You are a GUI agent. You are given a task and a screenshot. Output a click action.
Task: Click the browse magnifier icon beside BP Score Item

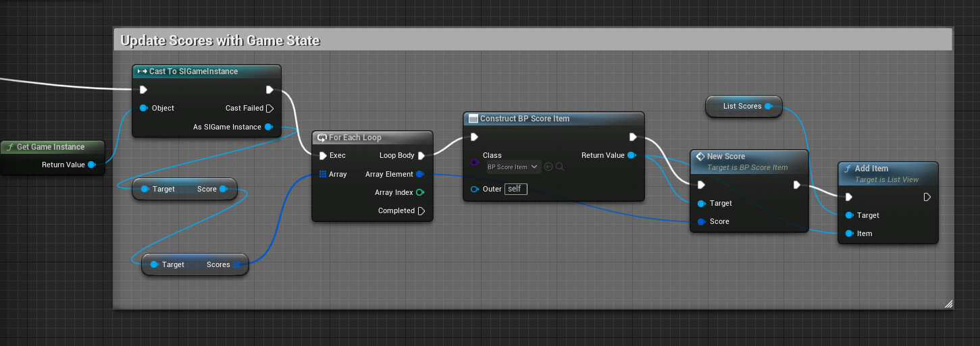click(560, 167)
